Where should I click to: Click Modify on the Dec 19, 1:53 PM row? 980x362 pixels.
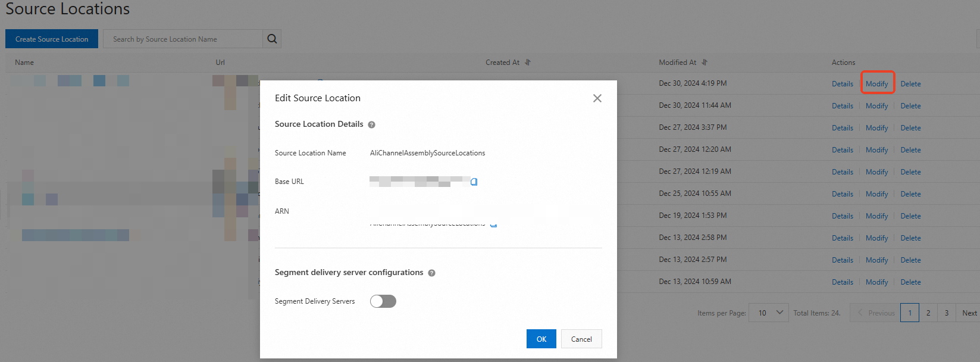(876, 216)
